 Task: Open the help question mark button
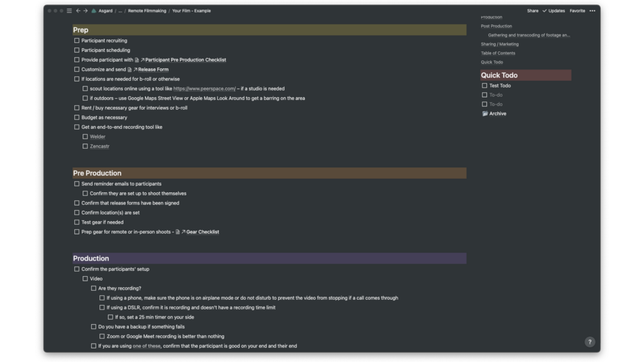pyautogui.click(x=590, y=342)
